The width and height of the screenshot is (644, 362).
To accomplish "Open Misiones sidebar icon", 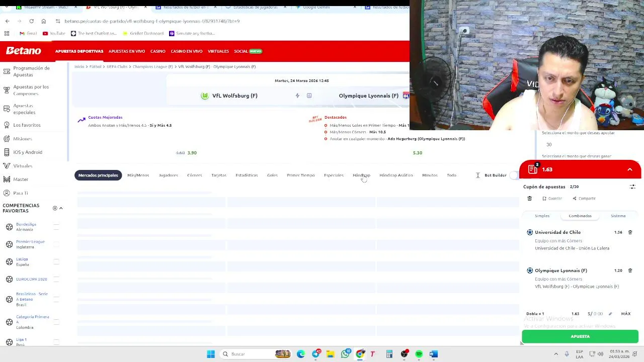I will point(7,138).
